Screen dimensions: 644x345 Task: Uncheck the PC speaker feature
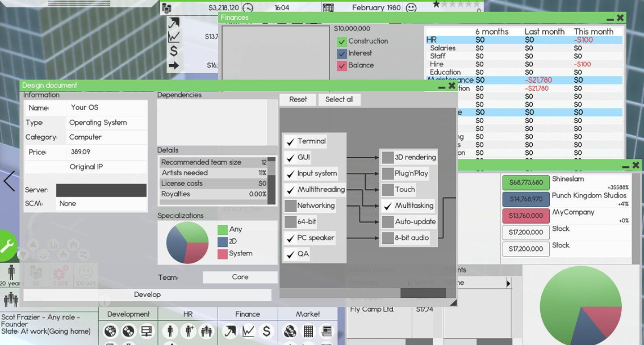[x=290, y=238]
